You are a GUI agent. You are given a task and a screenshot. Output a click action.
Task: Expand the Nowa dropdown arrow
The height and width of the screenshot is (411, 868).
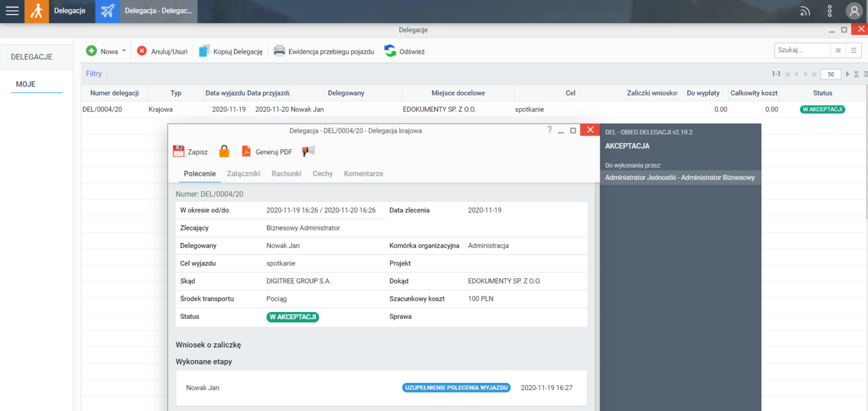pyautogui.click(x=124, y=51)
